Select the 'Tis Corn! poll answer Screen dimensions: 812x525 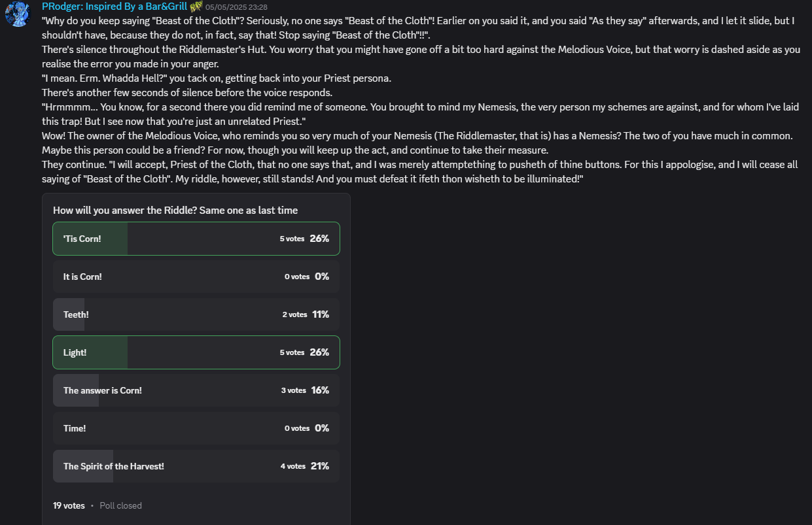pos(196,239)
